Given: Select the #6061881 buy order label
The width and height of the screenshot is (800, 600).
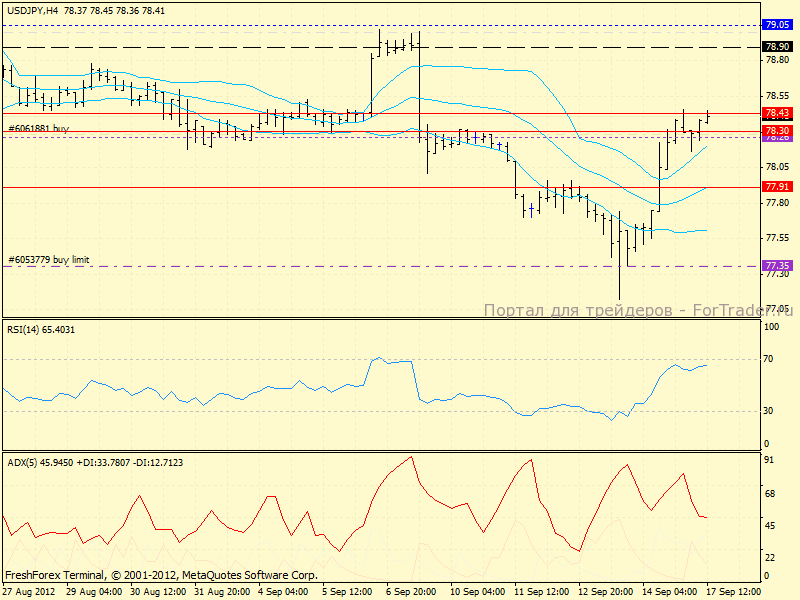Looking at the screenshot, I should point(39,129).
